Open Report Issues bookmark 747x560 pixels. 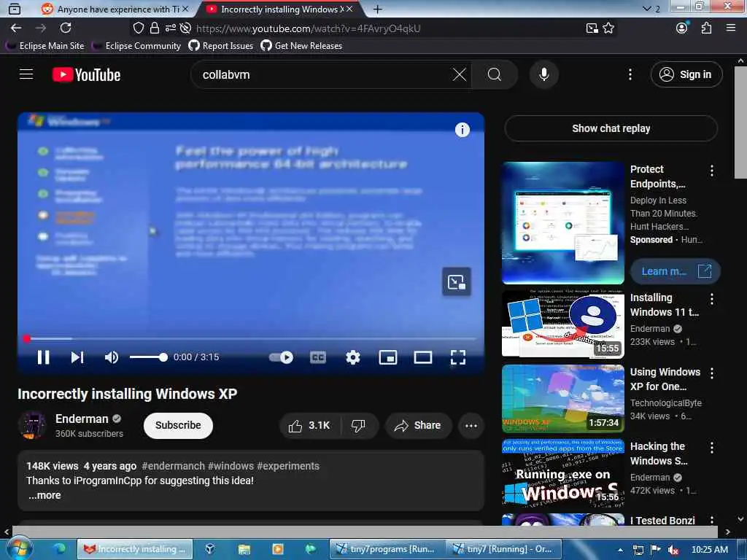coord(221,46)
